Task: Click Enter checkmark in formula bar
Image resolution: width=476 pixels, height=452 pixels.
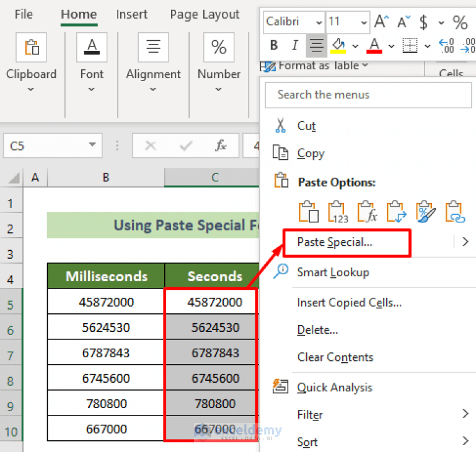Action: 186,146
